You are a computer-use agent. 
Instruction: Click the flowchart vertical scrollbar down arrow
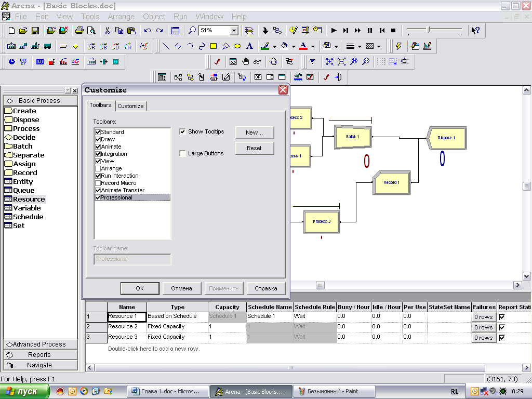527,276
